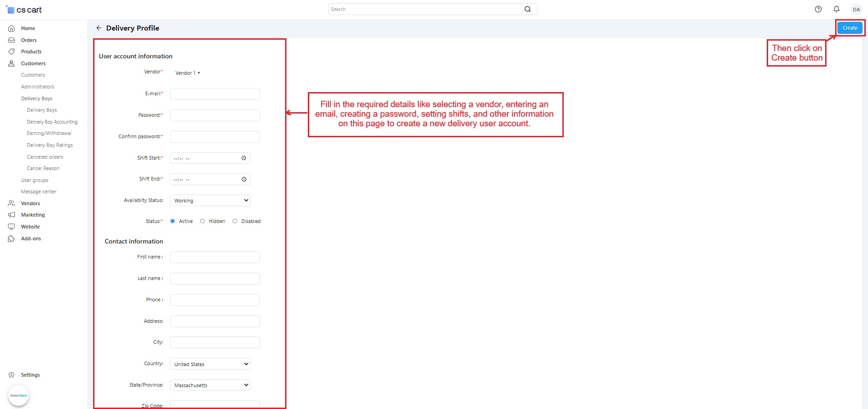Image resolution: width=868 pixels, height=409 pixels.
Task: Open the notifications bell icon
Action: click(x=837, y=9)
